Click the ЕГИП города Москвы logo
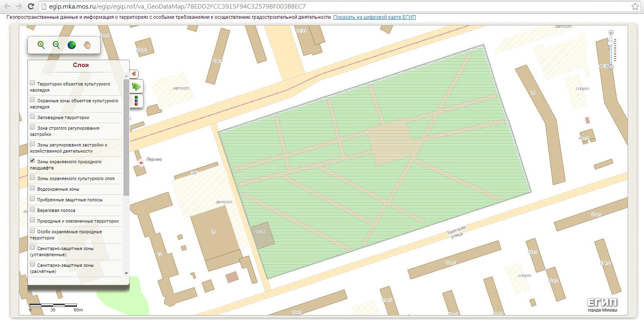Screen dimensions: 644x320 point(602,305)
